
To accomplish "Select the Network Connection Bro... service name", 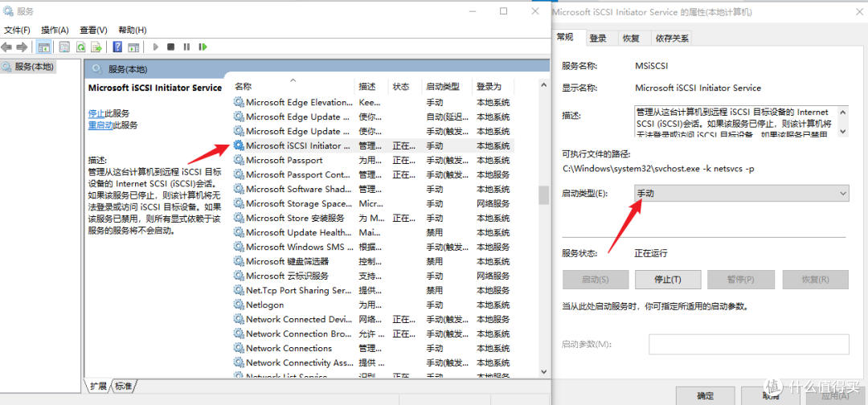I will click(x=298, y=333).
